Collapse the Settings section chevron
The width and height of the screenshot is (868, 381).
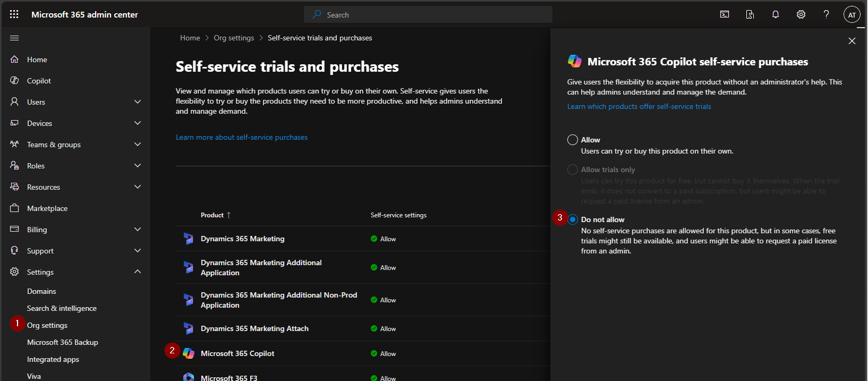(138, 272)
